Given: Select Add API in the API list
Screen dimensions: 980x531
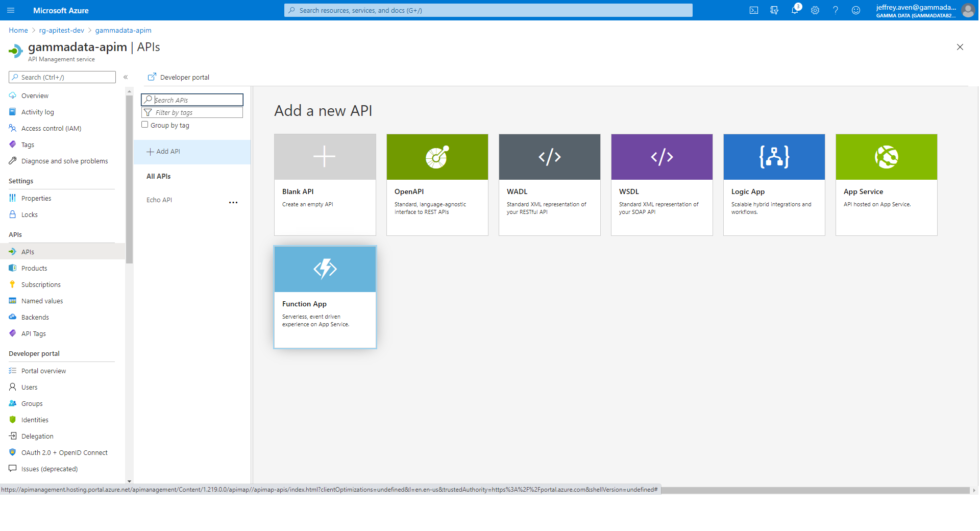Looking at the screenshot, I should (x=192, y=152).
